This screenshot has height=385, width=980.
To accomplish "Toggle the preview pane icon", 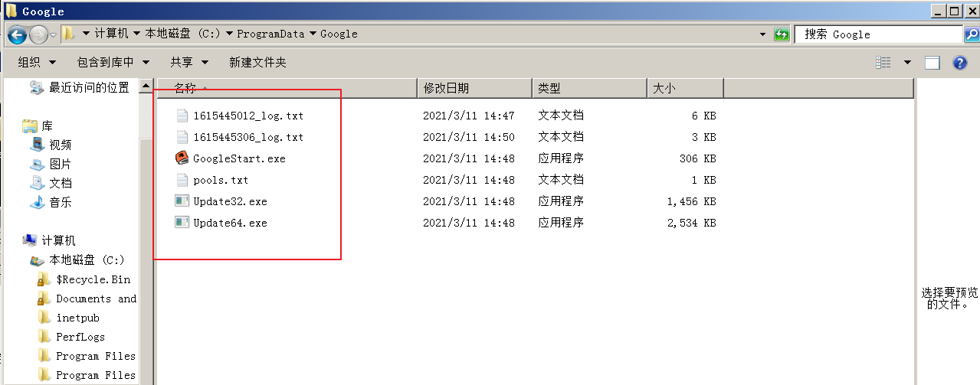I will (x=932, y=63).
